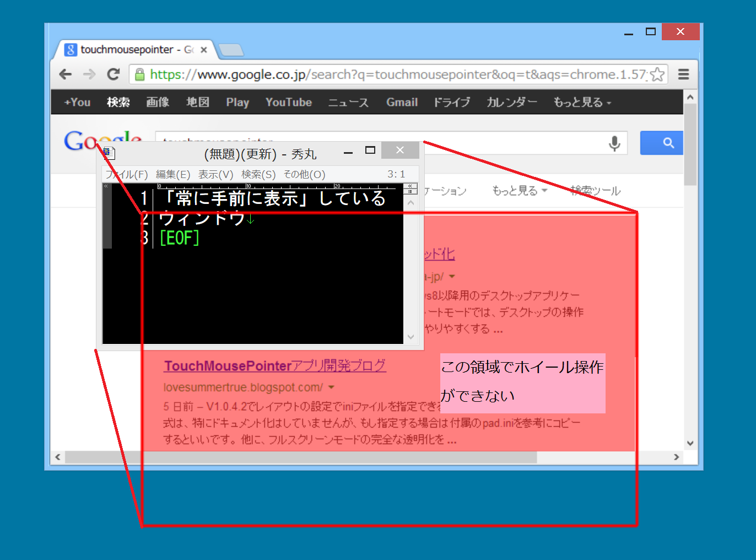Open the その他(O) menu in Hidemaru
The image size is (756, 560).
[304, 175]
